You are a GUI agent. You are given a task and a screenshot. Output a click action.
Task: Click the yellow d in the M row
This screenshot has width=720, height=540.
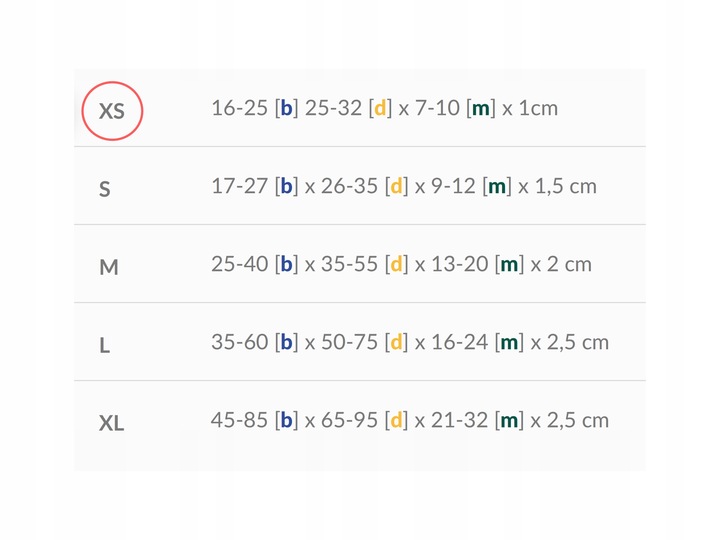click(x=397, y=264)
